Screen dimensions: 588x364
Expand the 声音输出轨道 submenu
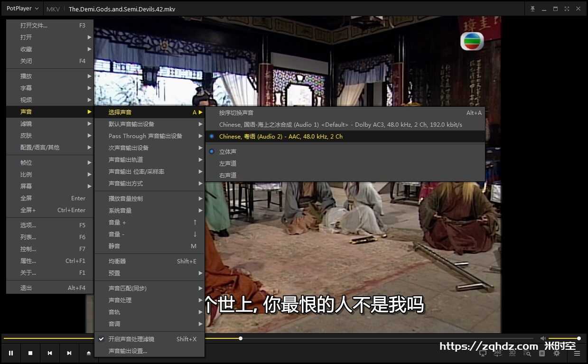(x=149, y=159)
